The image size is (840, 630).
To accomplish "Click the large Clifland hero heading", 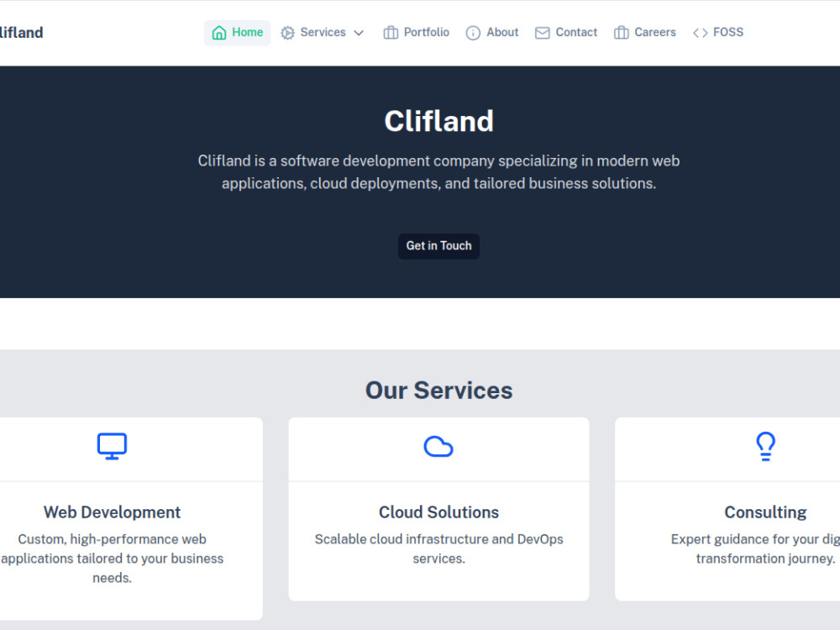I will (438, 121).
